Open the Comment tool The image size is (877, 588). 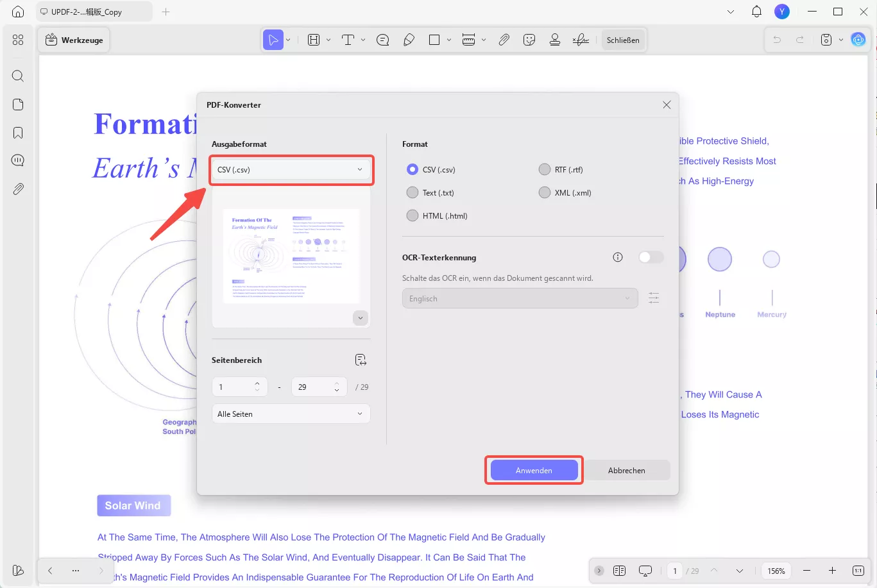click(382, 39)
